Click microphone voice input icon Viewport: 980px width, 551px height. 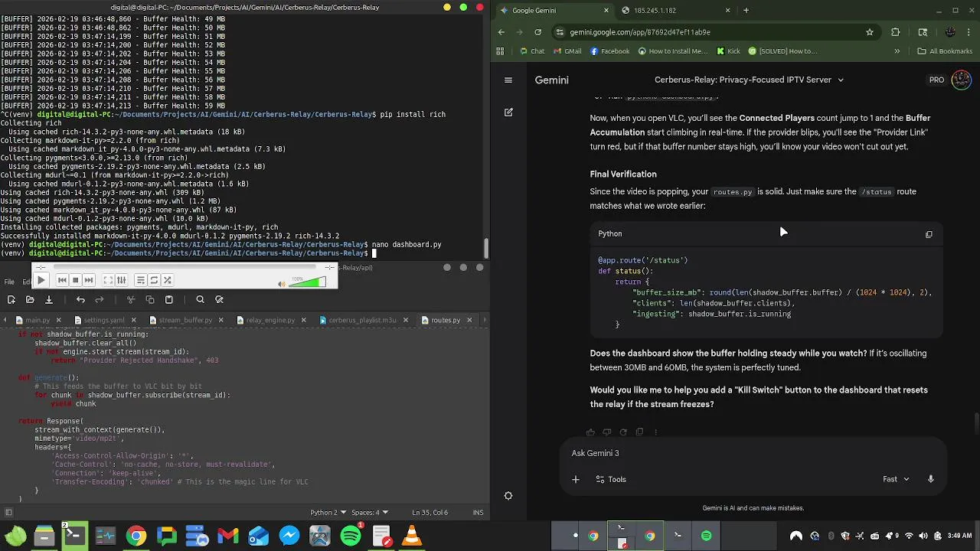click(931, 479)
